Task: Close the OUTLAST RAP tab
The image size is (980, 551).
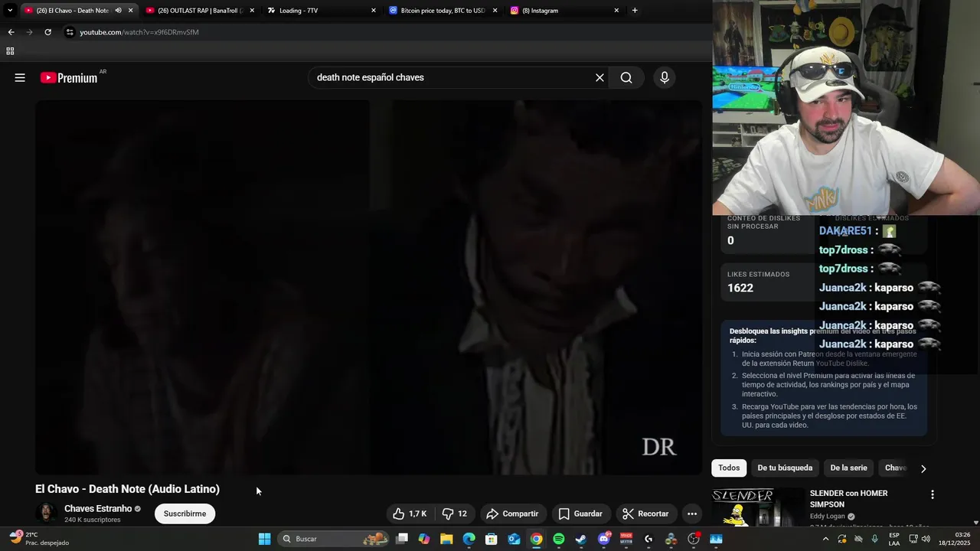Action: pyautogui.click(x=252, y=11)
